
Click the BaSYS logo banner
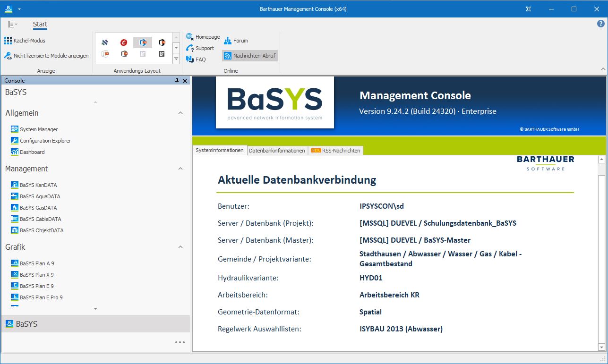click(x=275, y=102)
